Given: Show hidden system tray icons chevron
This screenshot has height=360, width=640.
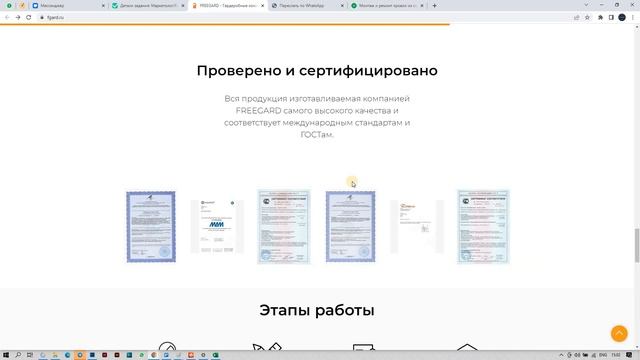Looking at the screenshot, I should [561, 355].
